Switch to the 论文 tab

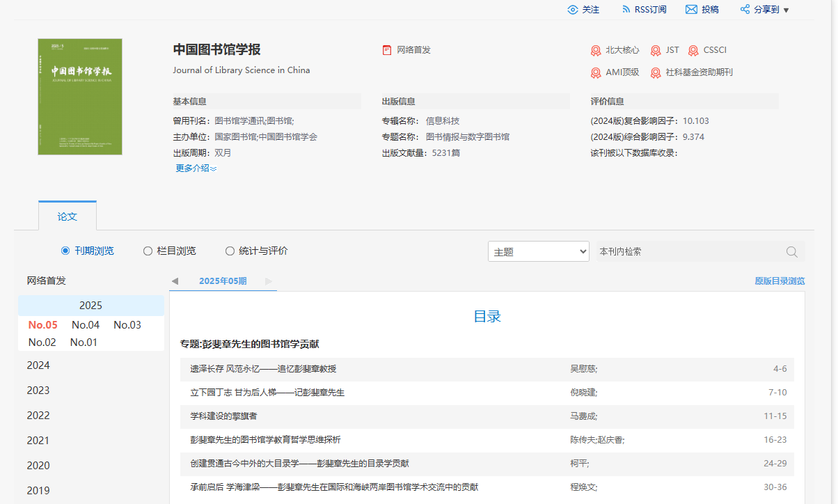click(67, 216)
